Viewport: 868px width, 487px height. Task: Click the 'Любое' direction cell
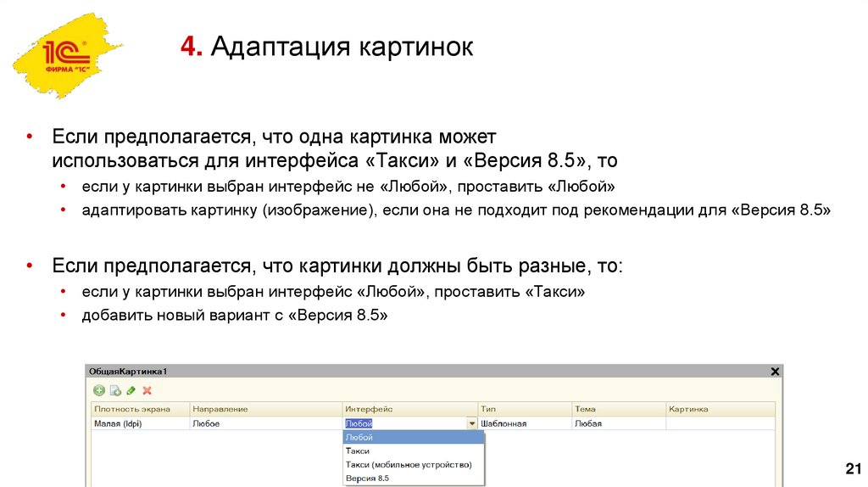[265, 424]
